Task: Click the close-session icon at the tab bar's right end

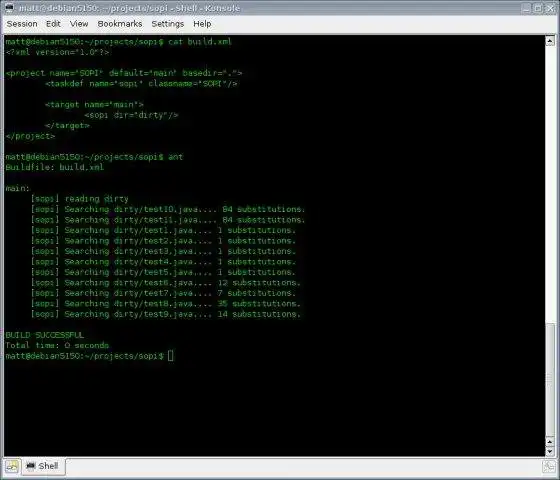Action: coord(548,466)
